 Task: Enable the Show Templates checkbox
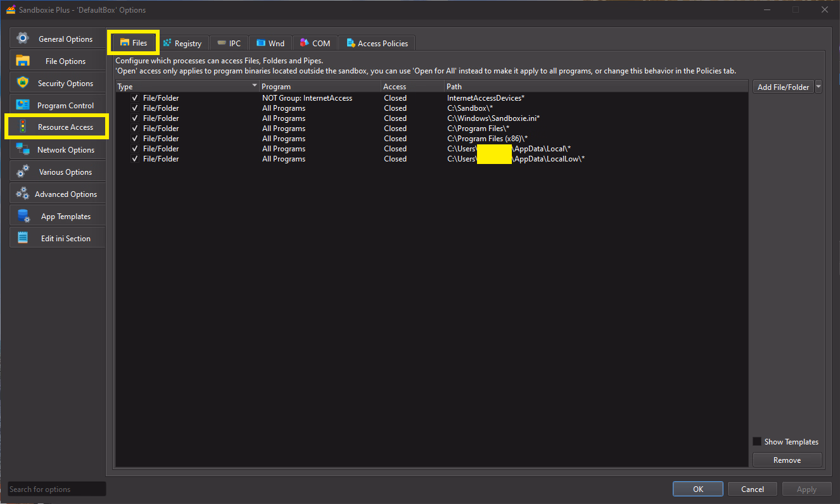pyautogui.click(x=757, y=441)
